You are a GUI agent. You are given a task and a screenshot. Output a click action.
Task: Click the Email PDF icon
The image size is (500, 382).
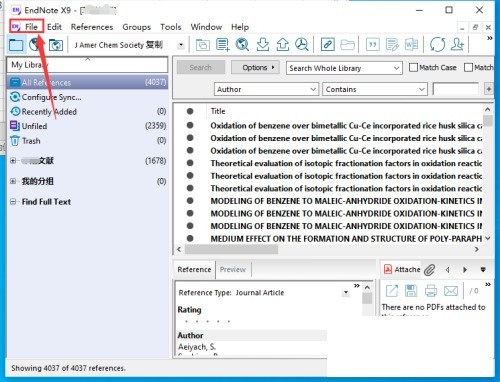pos(451,291)
